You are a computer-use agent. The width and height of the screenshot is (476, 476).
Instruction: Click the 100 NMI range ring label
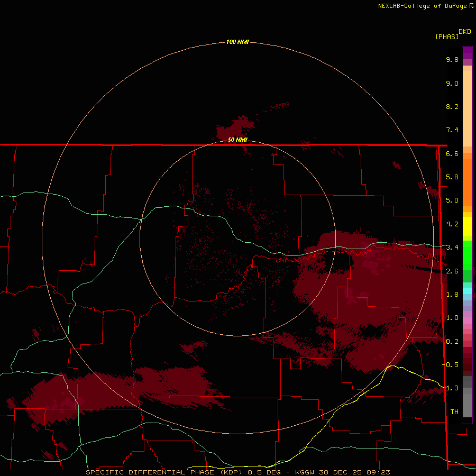pos(237,42)
